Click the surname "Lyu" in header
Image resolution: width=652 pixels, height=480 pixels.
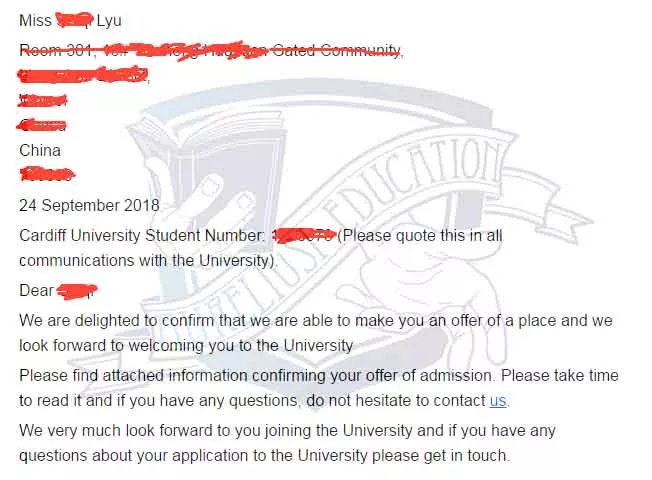click(109, 21)
